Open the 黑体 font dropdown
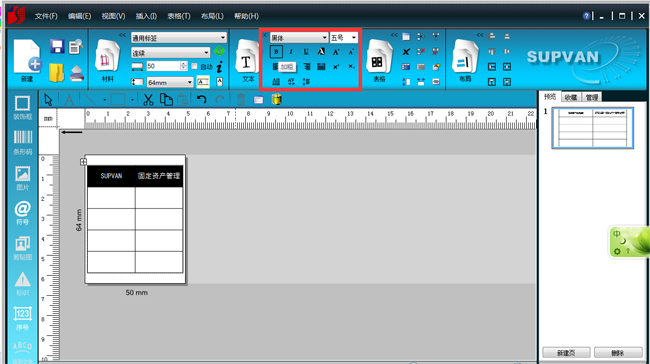The width and height of the screenshot is (650, 364). [x=299, y=38]
